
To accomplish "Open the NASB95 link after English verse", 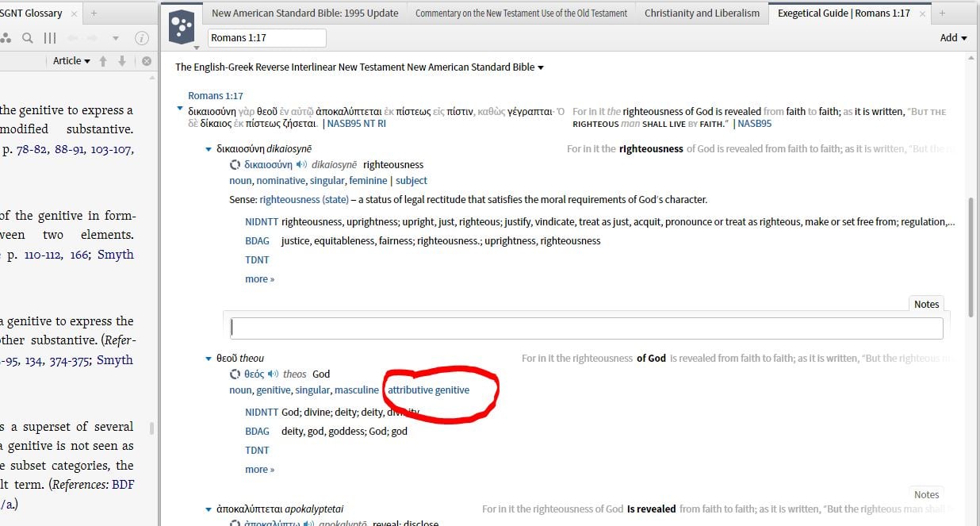I will point(755,124).
